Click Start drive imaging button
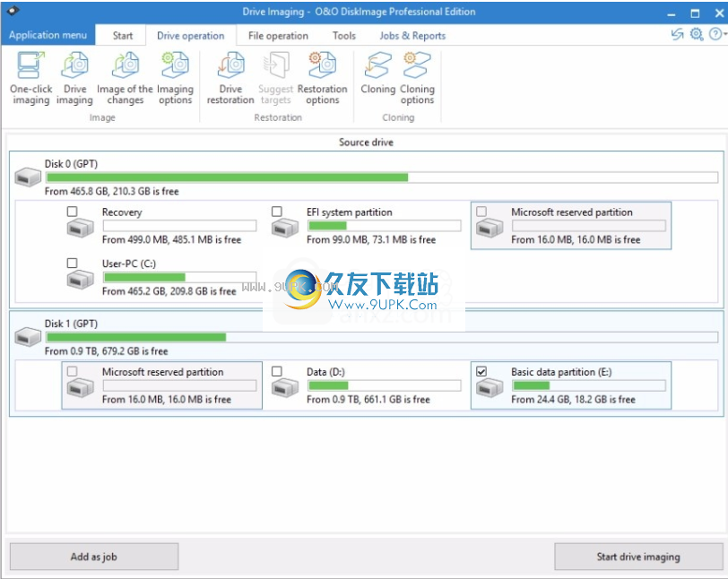This screenshot has height=579, width=728. (638, 557)
